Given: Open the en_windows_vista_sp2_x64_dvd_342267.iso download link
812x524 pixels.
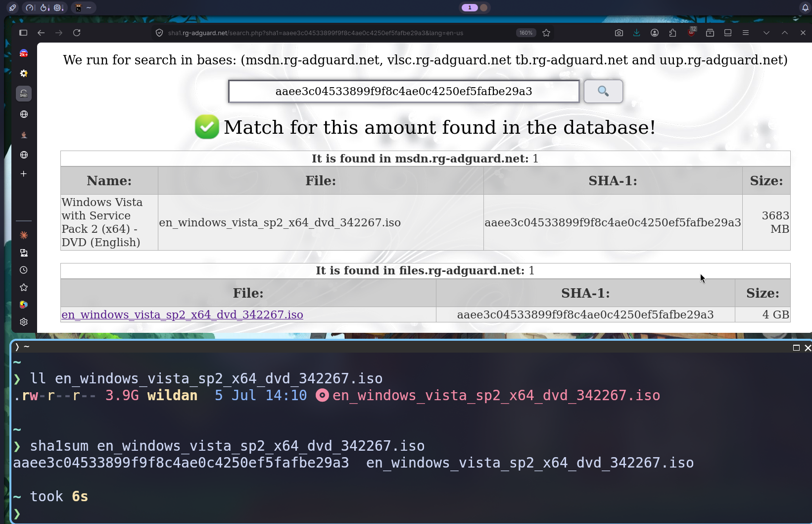Looking at the screenshot, I should (x=182, y=315).
